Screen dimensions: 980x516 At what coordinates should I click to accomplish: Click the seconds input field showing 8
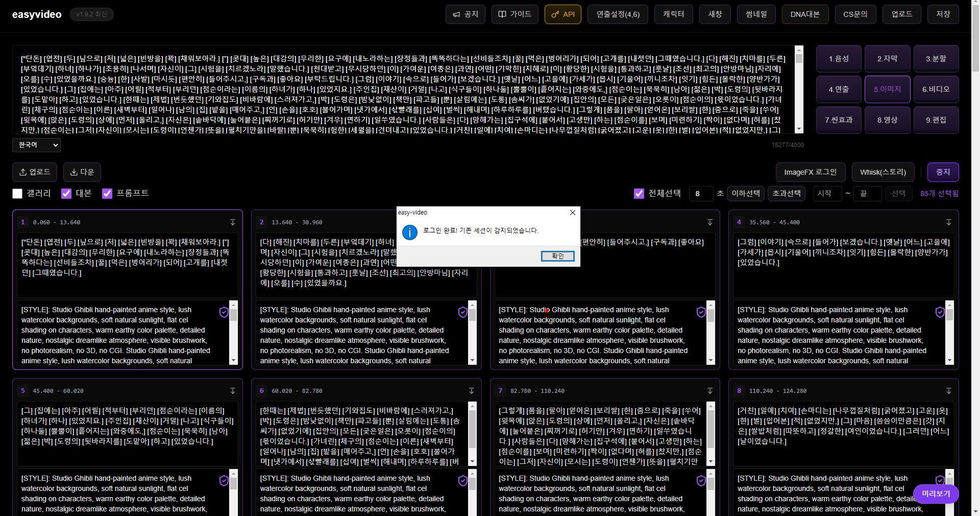(x=700, y=194)
